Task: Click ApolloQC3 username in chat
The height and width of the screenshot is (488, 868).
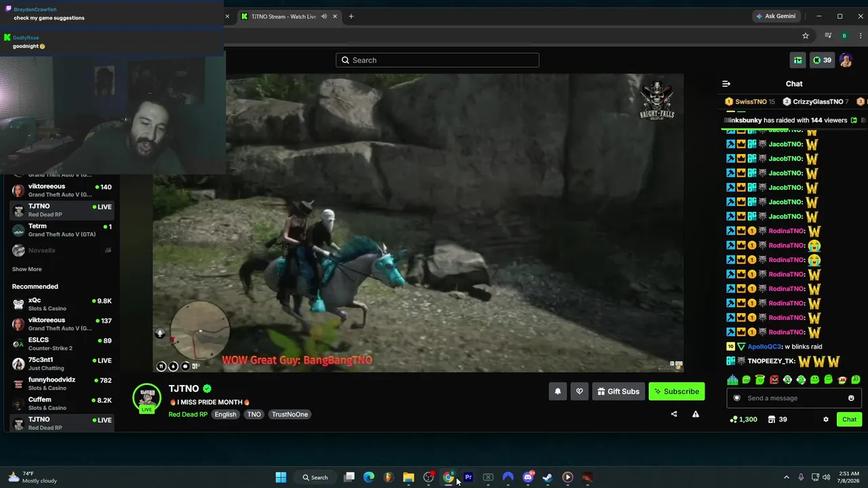Action: pyautogui.click(x=764, y=347)
